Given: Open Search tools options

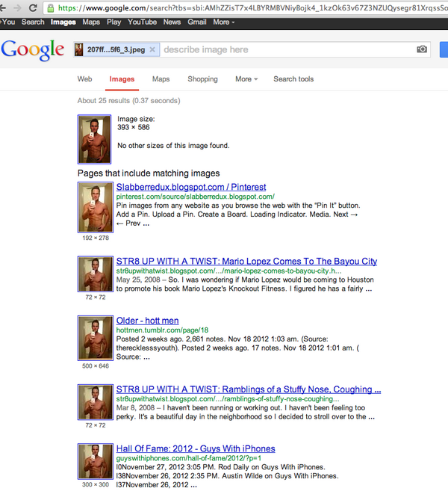Looking at the screenshot, I should [293, 78].
